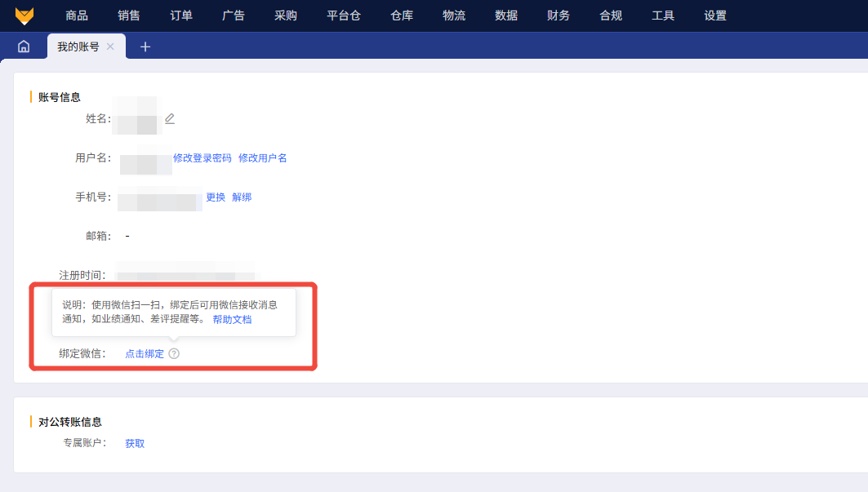
Task: Open the 帮助文档 link in tooltip
Action: click(x=232, y=319)
